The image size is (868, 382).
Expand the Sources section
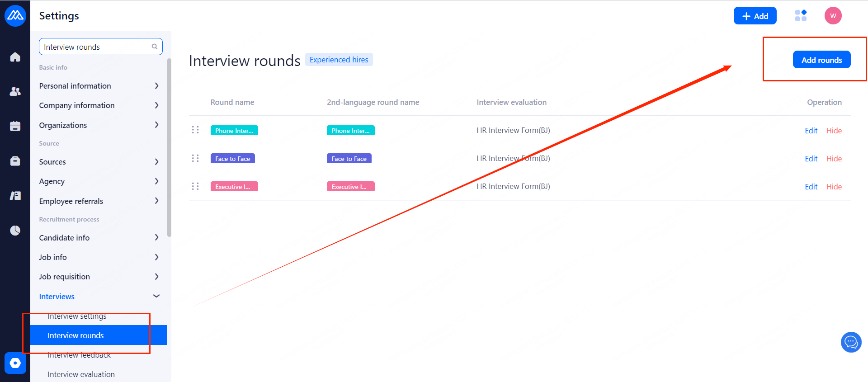pos(156,162)
